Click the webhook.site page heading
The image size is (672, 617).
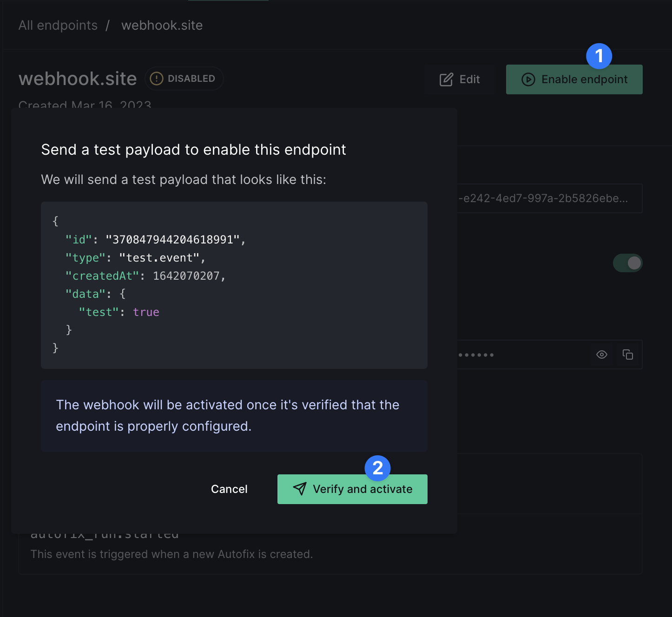[78, 79]
